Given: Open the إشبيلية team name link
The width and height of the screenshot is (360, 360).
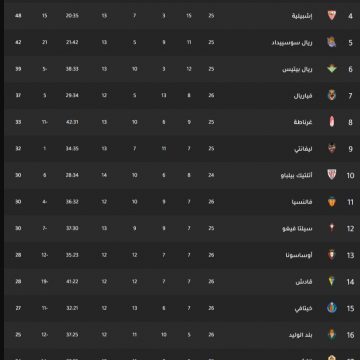Looking at the screenshot, I should click(x=302, y=16).
